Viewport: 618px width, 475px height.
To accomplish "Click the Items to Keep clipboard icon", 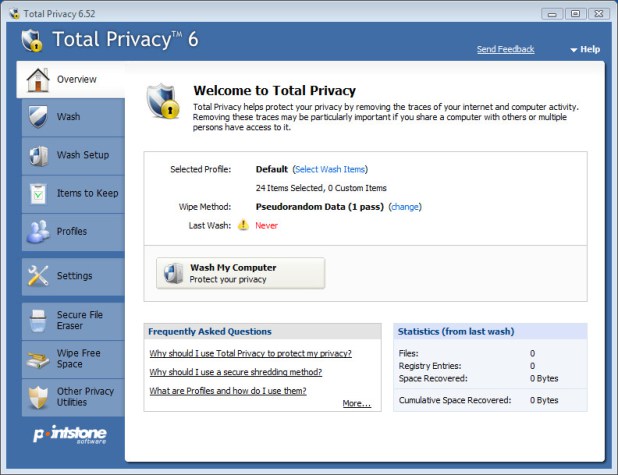I will (x=38, y=193).
